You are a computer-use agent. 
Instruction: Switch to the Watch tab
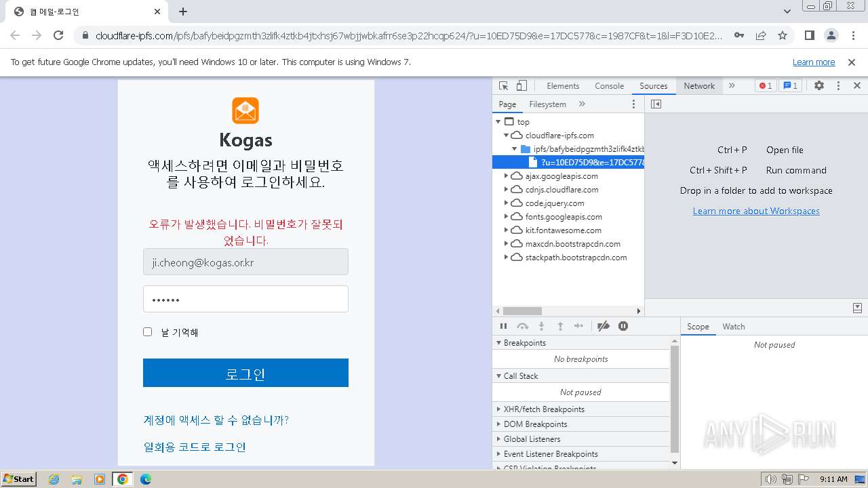pos(734,327)
